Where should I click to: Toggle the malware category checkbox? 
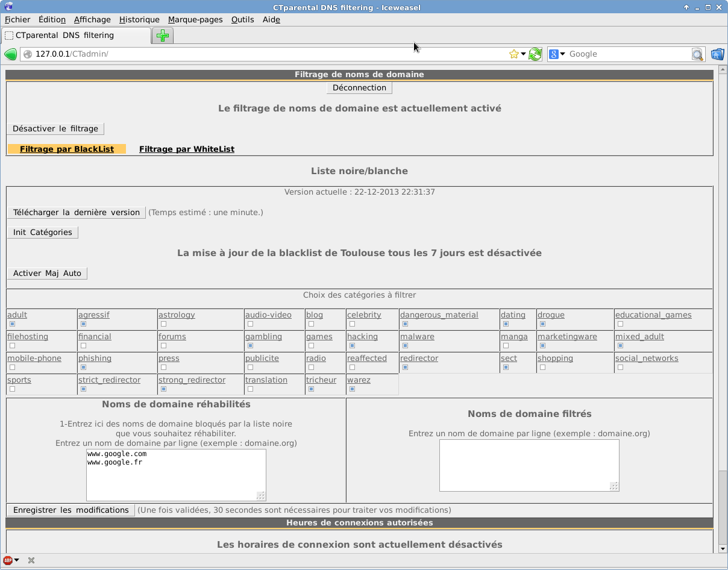[405, 346]
